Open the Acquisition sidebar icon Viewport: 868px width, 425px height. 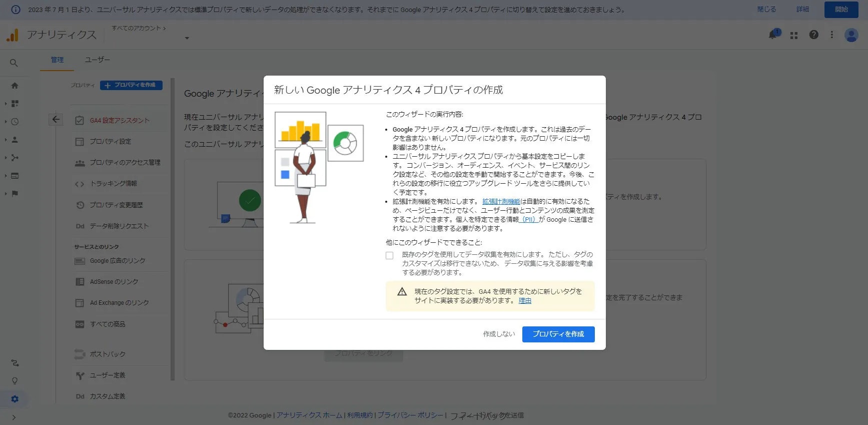coord(15,158)
